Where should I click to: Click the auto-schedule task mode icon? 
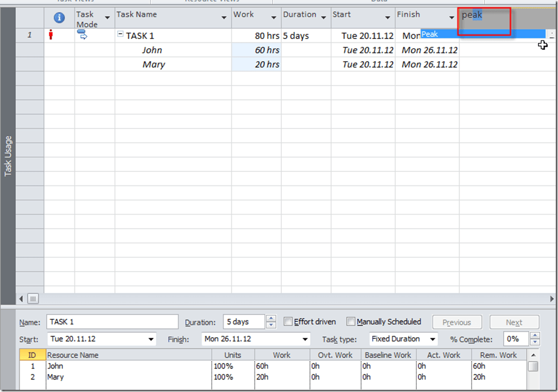pyautogui.click(x=83, y=35)
